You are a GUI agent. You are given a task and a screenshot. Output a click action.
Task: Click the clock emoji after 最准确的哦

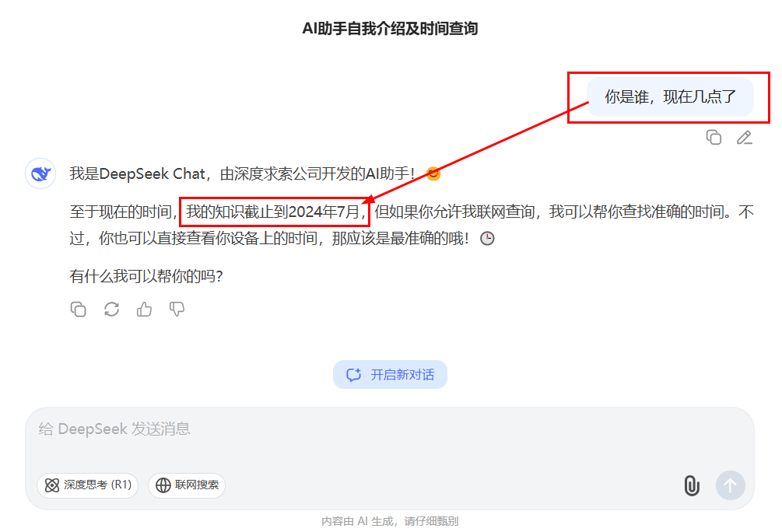(x=487, y=238)
